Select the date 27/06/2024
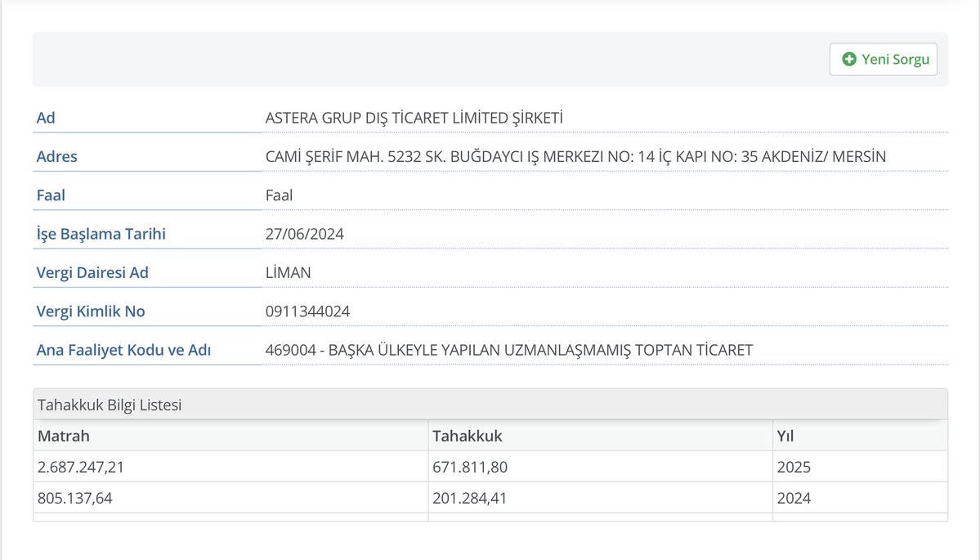 point(304,235)
